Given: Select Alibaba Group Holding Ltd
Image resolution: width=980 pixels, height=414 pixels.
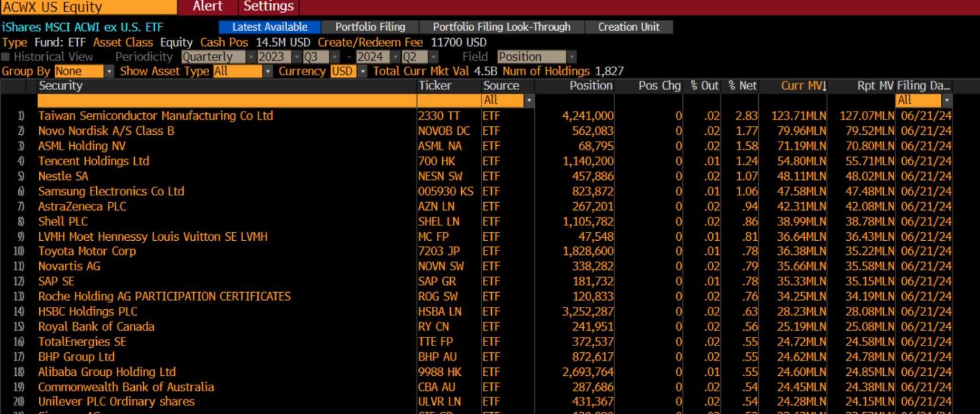Looking at the screenshot, I should pos(107,372).
